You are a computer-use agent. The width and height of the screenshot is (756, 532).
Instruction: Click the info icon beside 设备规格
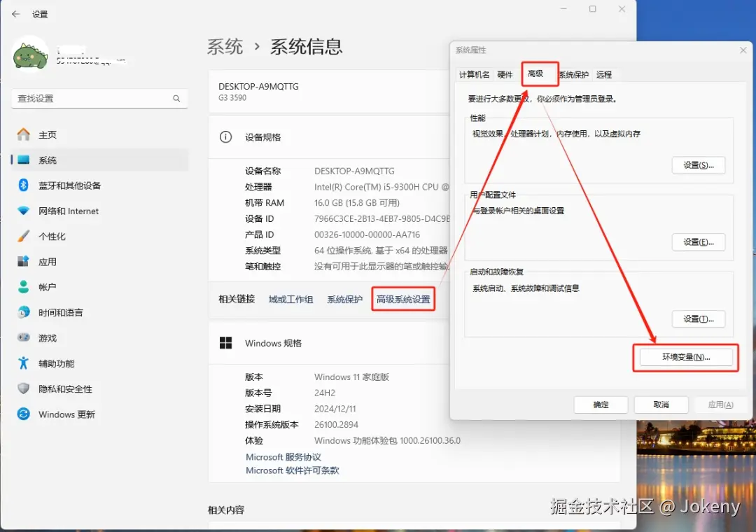[x=225, y=137]
